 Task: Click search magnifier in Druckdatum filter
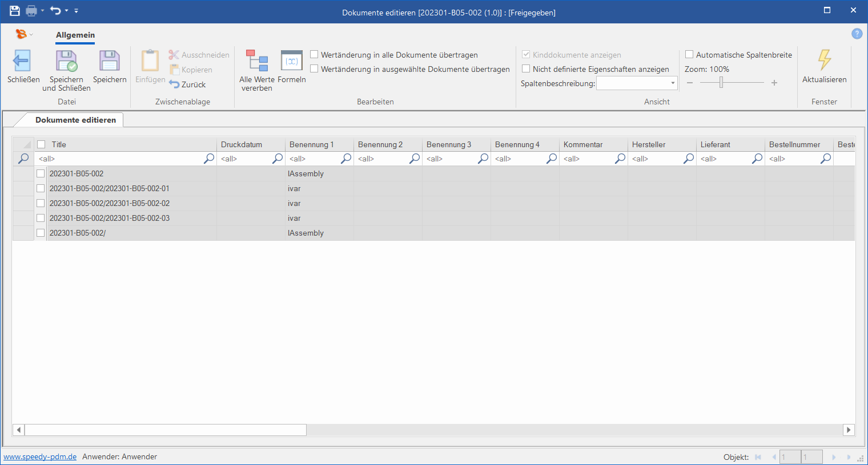(x=278, y=159)
